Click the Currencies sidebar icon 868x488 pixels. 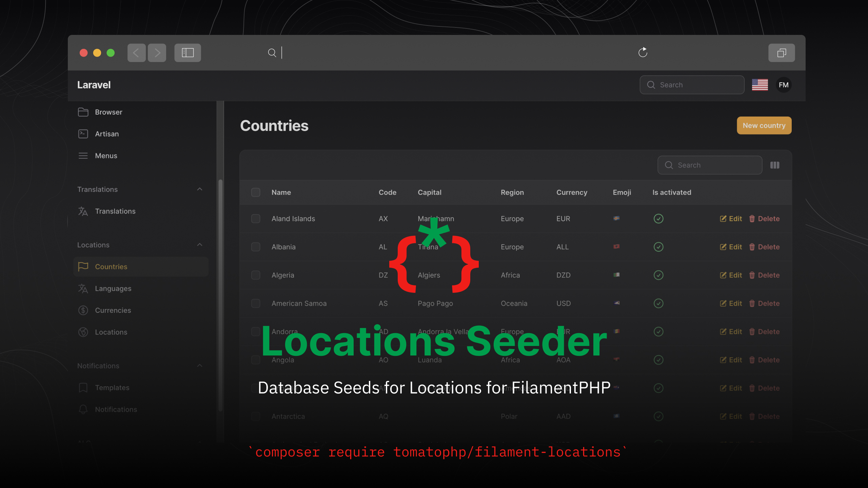pyautogui.click(x=83, y=310)
